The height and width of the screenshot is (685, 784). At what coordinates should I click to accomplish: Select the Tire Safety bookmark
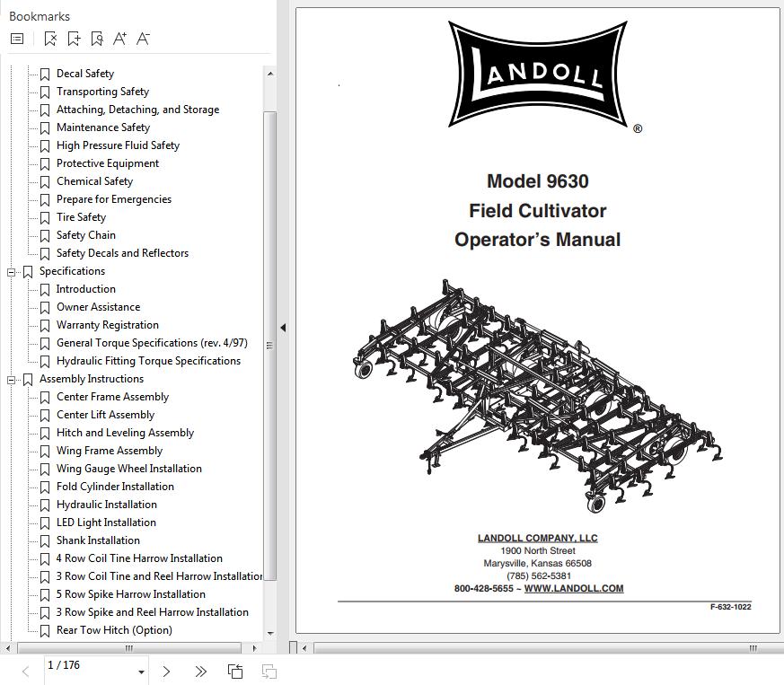[x=81, y=217]
